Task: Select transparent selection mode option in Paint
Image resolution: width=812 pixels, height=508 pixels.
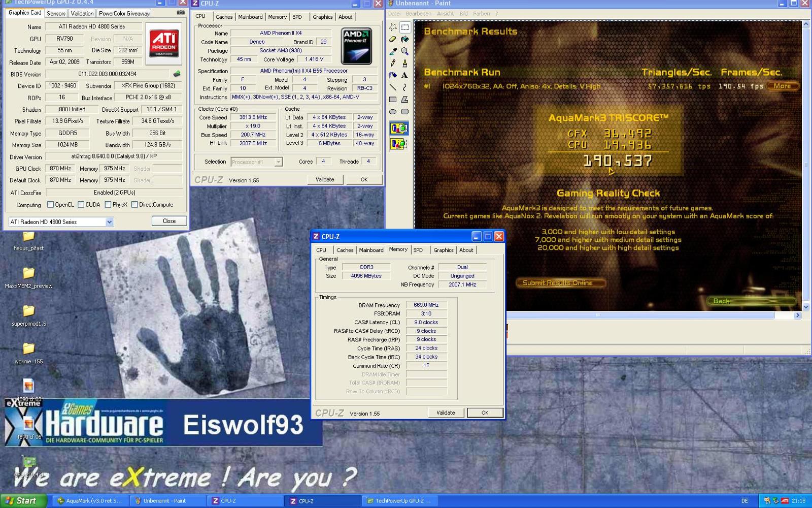Action: 399,144
